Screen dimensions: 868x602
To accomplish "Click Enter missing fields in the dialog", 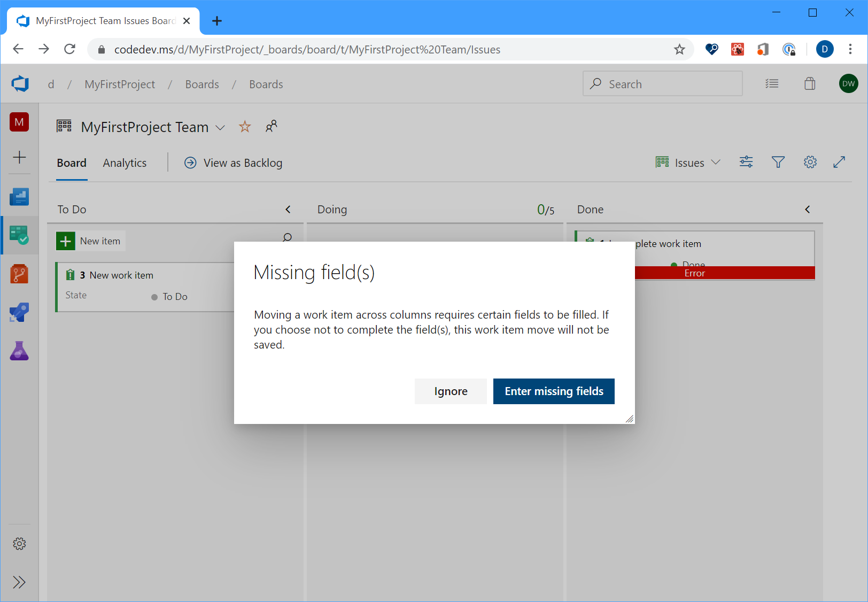I will 554,391.
